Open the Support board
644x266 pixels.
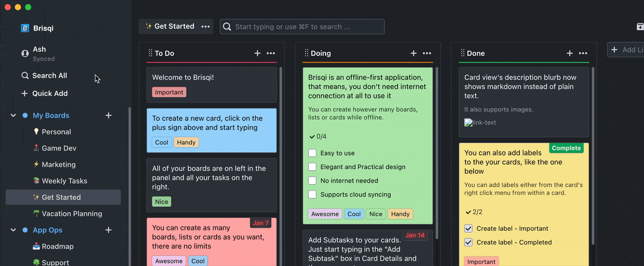tap(63, 261)
